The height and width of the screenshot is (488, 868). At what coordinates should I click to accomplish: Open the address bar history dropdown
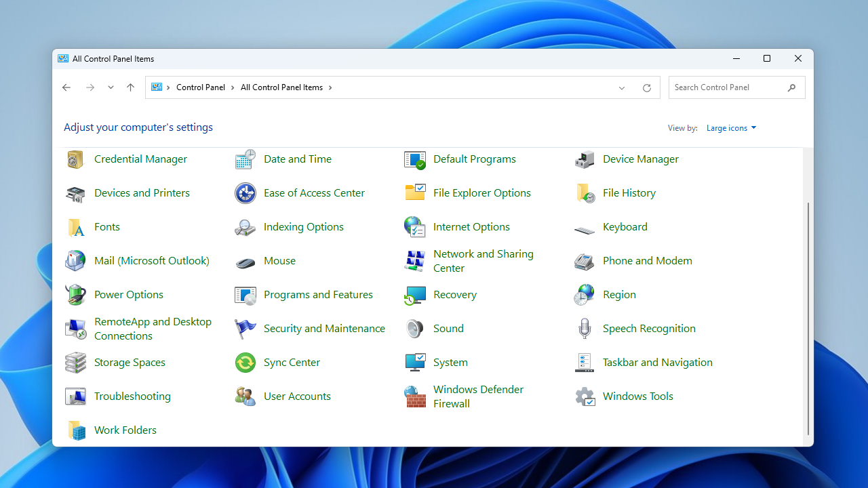pyautogui.click(x=622, y=87)
